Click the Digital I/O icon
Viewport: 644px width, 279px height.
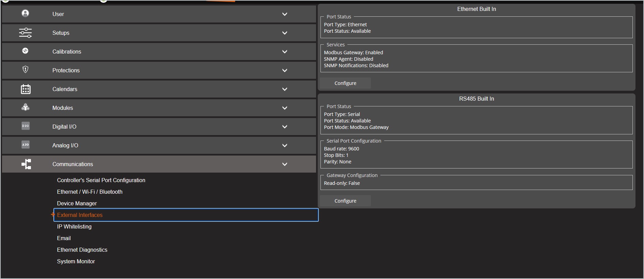pos(26,126)
